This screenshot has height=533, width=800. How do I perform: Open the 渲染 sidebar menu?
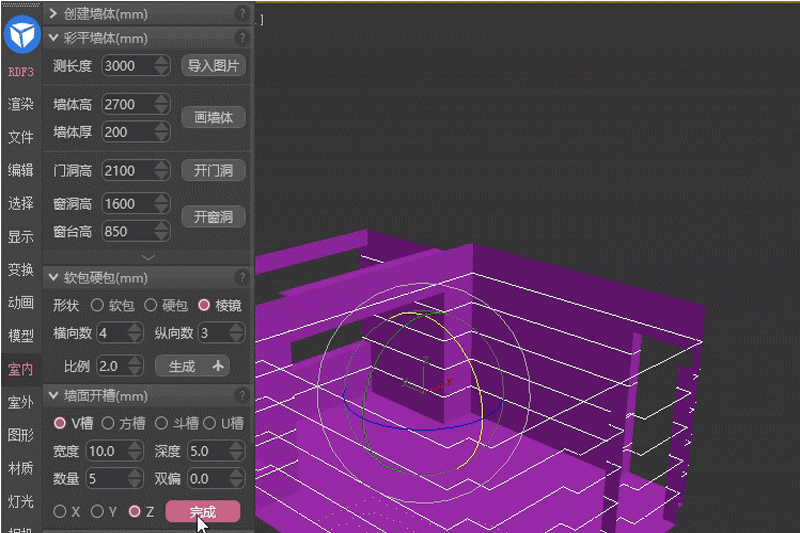[21, 104]
